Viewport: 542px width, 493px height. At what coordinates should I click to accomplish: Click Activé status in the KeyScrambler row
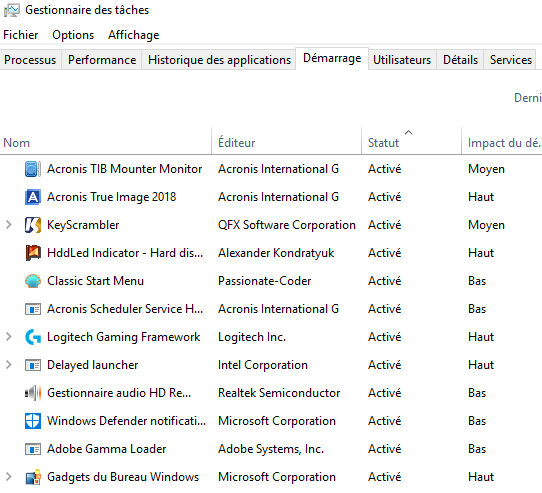(x=384, y=225)
